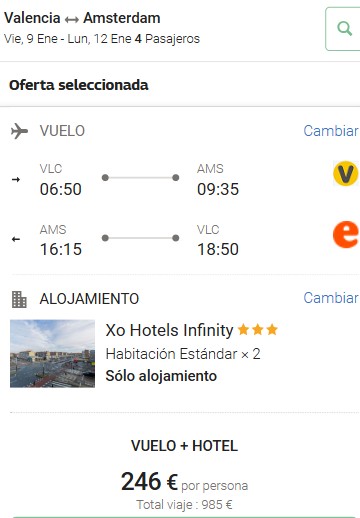The width and height of the screenshot is (360, 518).
Task: Click the bidirectional arrow between Valencia and Amsterdam
Action: click(72, 20)
